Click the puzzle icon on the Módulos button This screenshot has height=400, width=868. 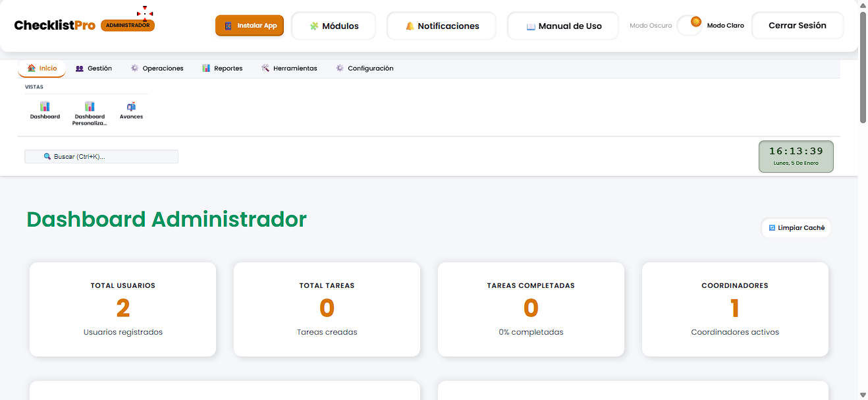tap(313, 25)
